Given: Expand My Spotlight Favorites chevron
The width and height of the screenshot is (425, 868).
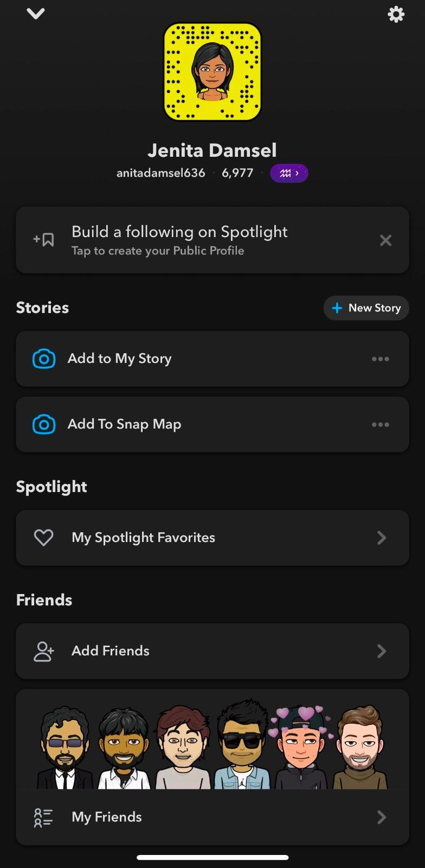Looking at the screenshot, I should tap(382, 538).
